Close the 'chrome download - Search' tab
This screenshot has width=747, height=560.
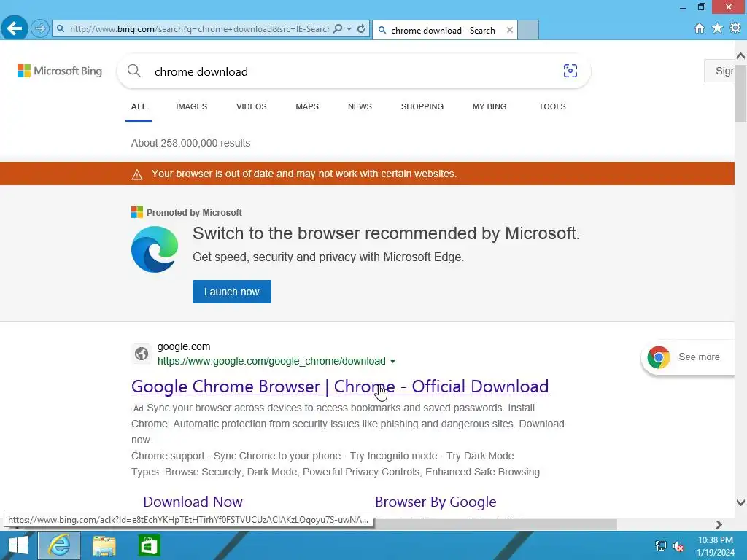click(510, 30)
